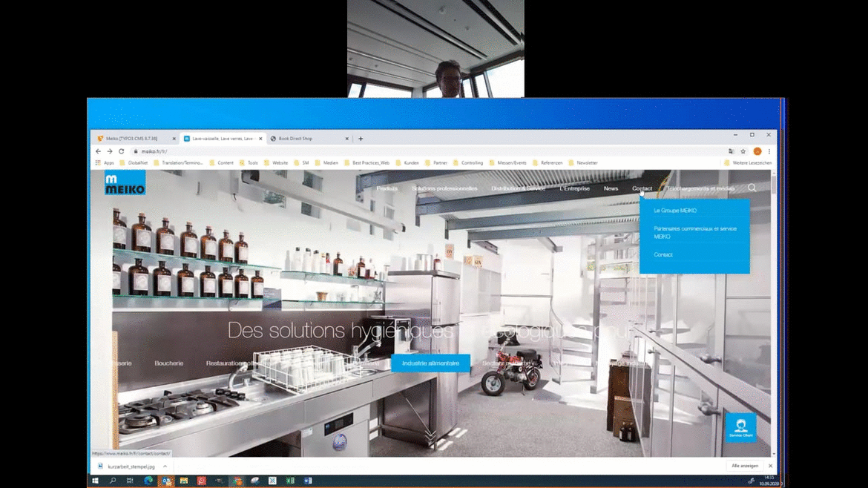Expand options for kurzarbeit_stempel.jpg download
The width and height of the screenshot is (868, 488).
point(165,466)
